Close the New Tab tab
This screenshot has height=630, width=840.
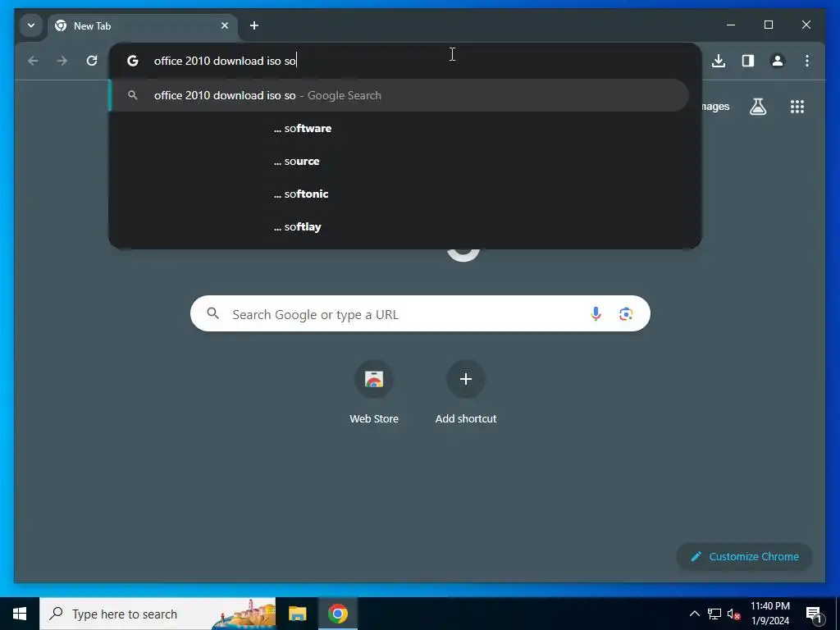pos(225,25)
